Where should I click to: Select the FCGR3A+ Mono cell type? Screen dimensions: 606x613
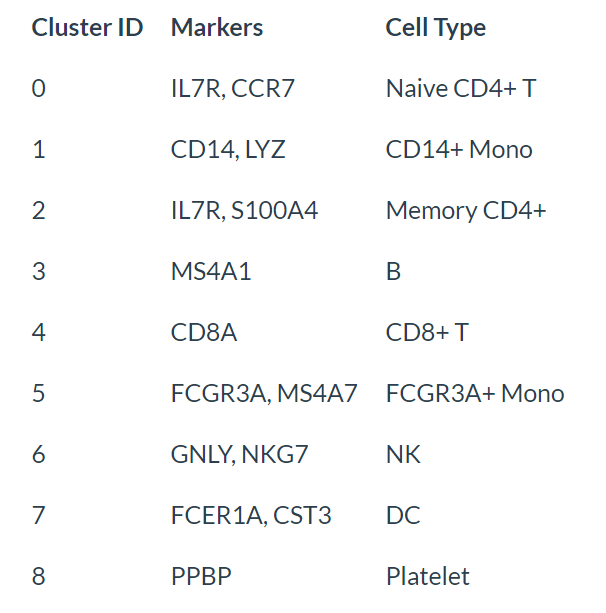click(x=475, y=393)
